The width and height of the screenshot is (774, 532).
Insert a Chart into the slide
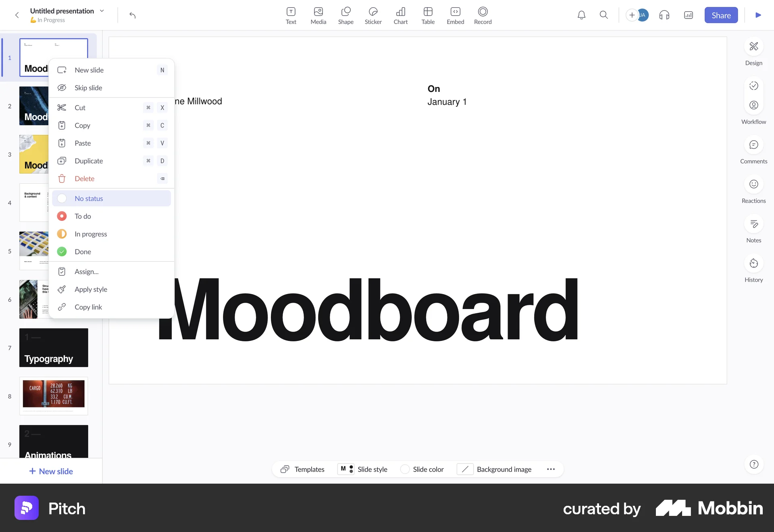[400, 15]
